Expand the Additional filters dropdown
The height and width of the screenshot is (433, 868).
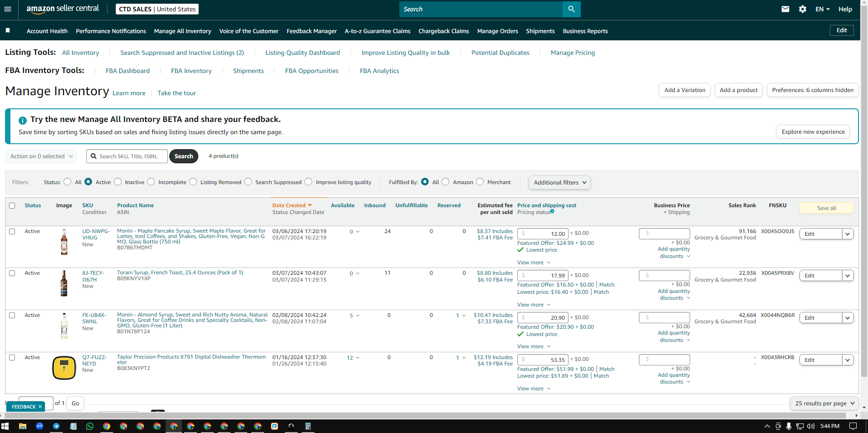tap(559, 182)
